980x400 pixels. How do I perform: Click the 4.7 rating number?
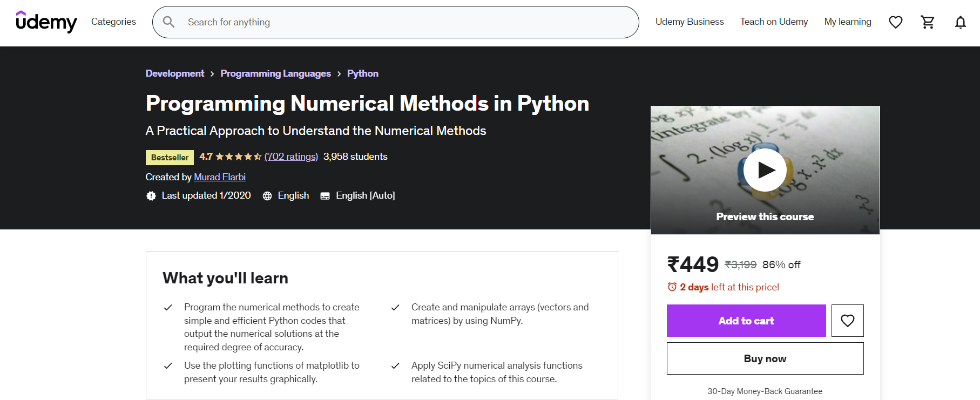pyautogui.click(x=206, y=157)
